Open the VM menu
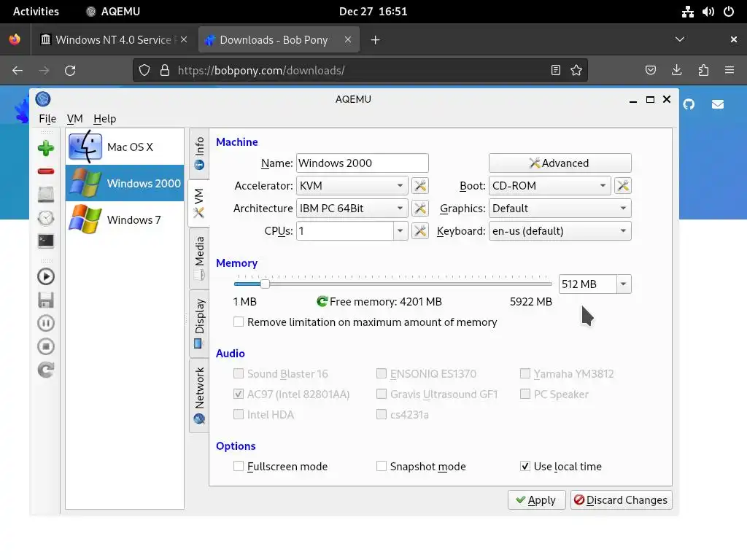747x560 pixels. coord(75,119)
